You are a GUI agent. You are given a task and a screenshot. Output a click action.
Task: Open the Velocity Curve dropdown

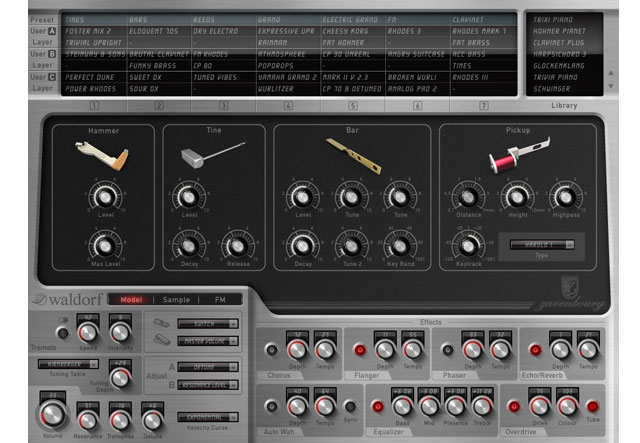coord(208,417)
